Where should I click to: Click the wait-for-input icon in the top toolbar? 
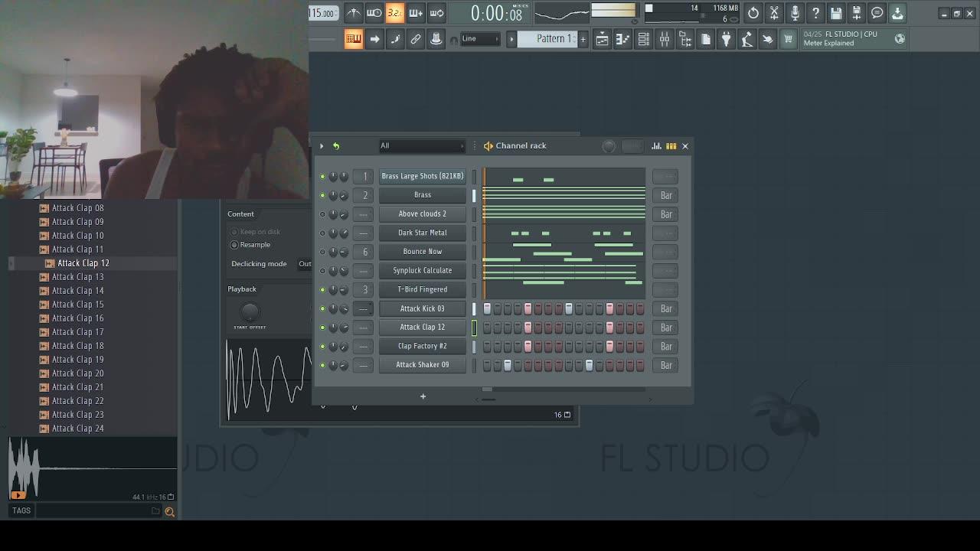tap(374, 13)
